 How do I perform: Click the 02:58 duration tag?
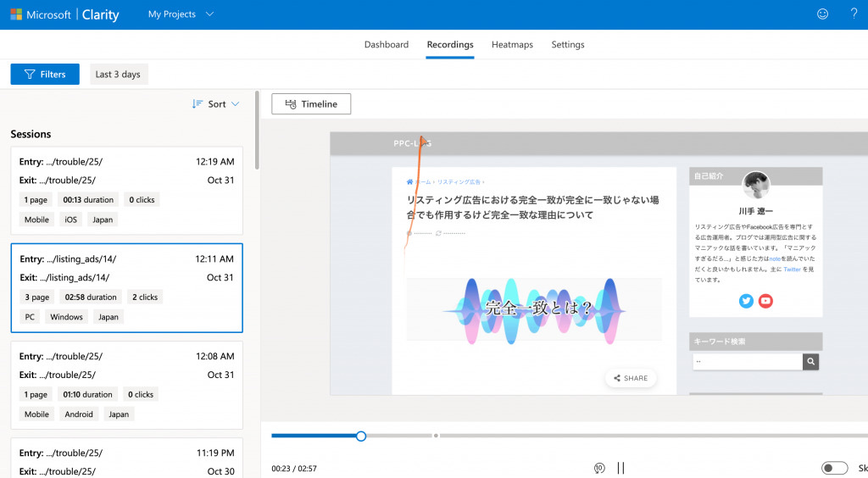(x=91, y=297)
